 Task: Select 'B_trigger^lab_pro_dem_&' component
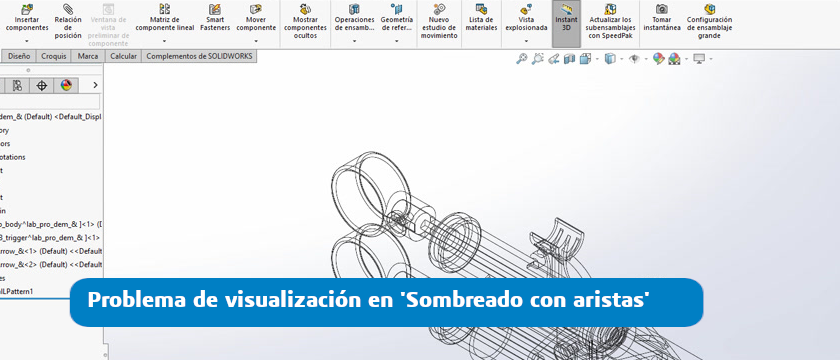[50, 237]
